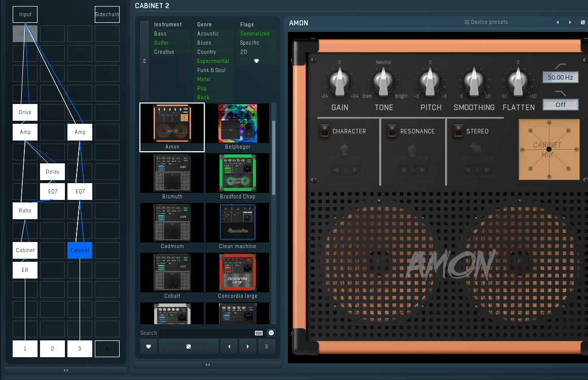
Task: Click the 50.00 Hz high-pass value
Action: pos(560,77)
